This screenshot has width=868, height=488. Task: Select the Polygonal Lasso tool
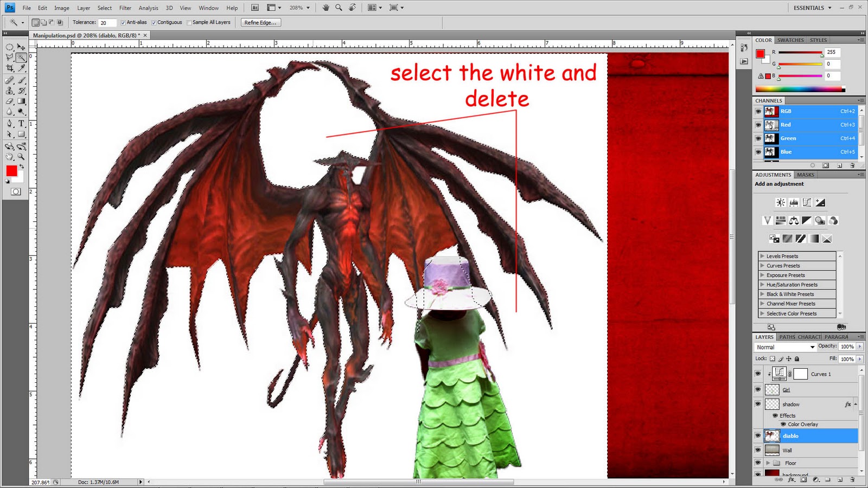point(10,57)
